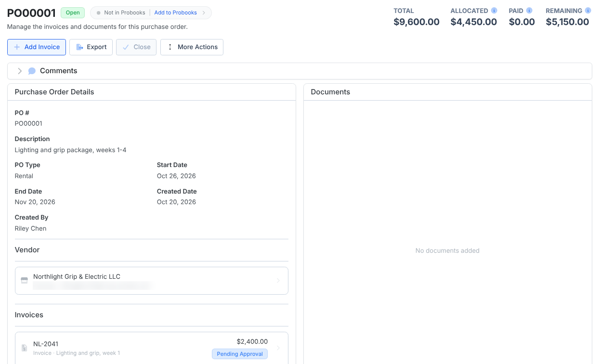Click the Add Invoice button

(x=37, y=47)
